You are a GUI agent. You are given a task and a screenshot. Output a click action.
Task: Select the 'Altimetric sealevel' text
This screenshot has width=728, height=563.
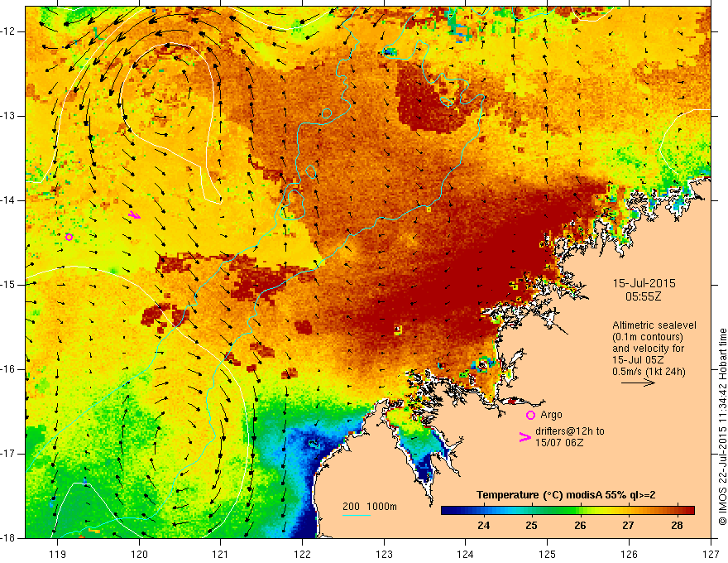(x=654, y=325)
